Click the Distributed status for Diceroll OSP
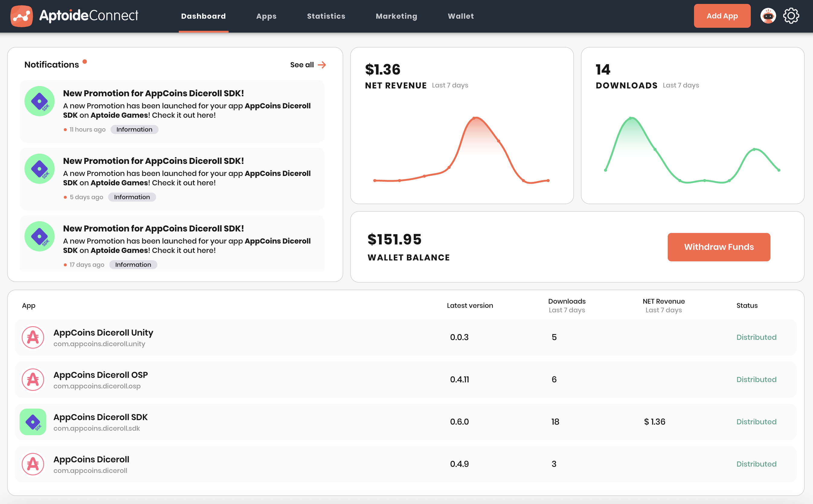 [x=756, y=380]
